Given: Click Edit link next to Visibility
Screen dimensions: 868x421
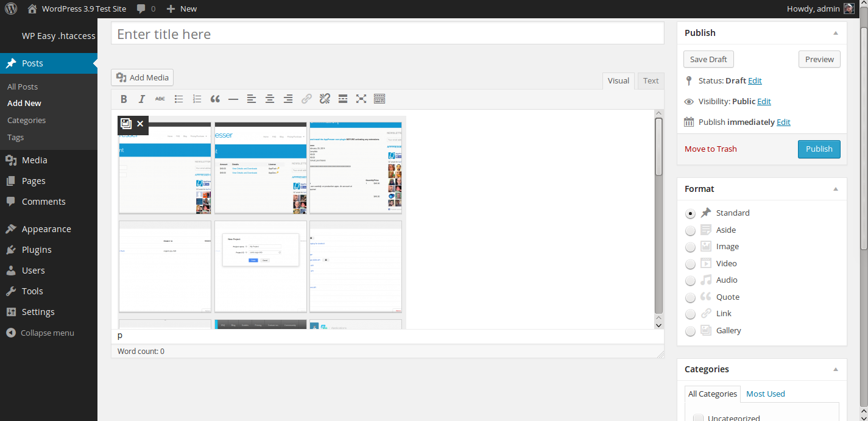Looking at the screenshot, I should (x=764, y=102).
